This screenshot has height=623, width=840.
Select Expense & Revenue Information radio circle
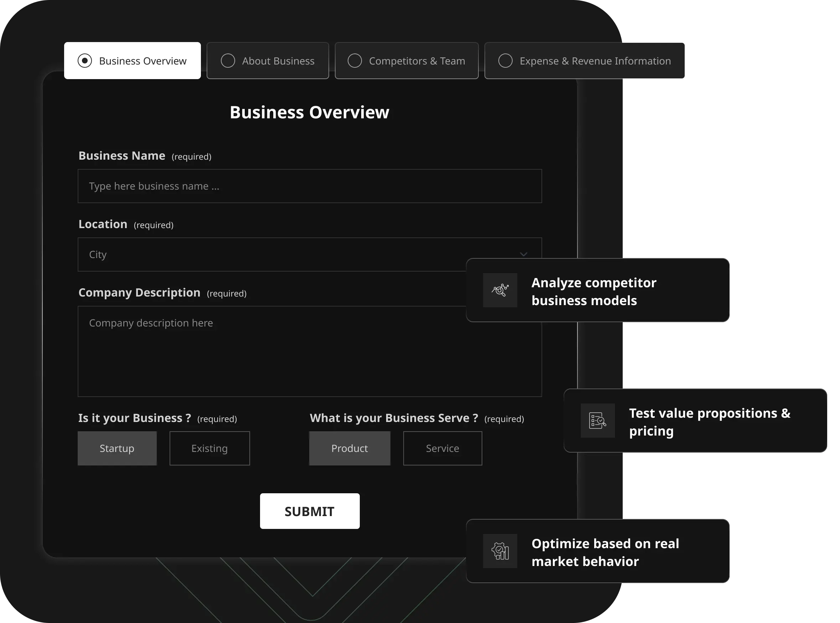click(x=505, y=61)
